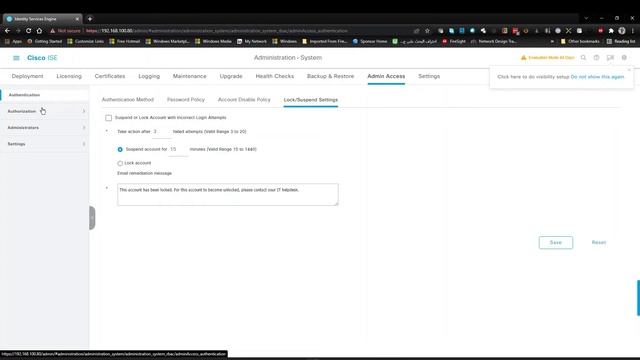Open the share page icon in address bar
640x360 pixels.
(x=416, y=31)
